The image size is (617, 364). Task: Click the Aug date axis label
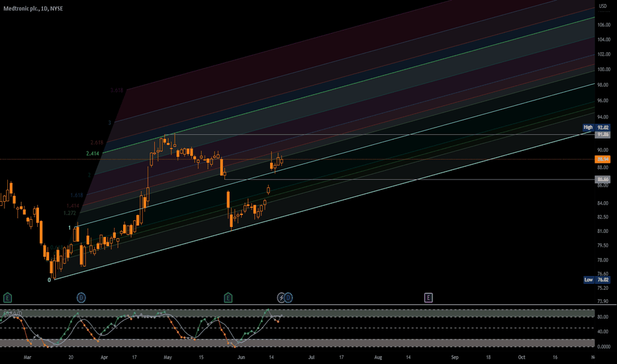click(378, 357)
